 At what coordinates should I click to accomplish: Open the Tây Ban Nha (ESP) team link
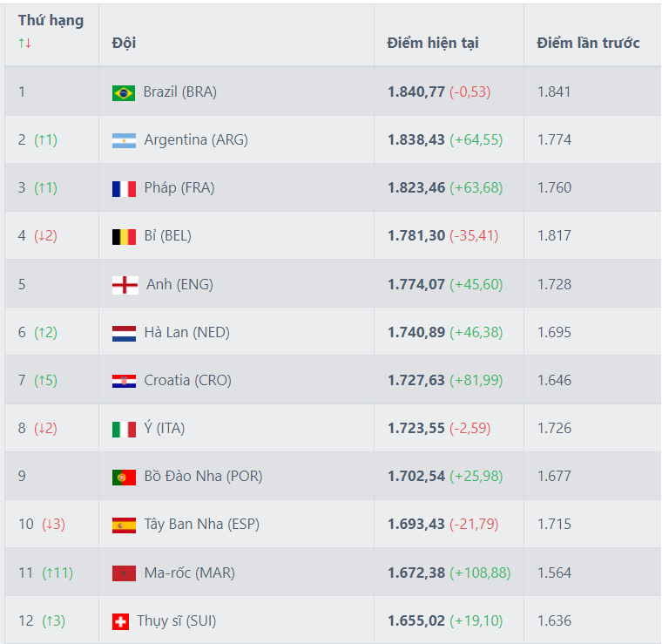[201, 525]
